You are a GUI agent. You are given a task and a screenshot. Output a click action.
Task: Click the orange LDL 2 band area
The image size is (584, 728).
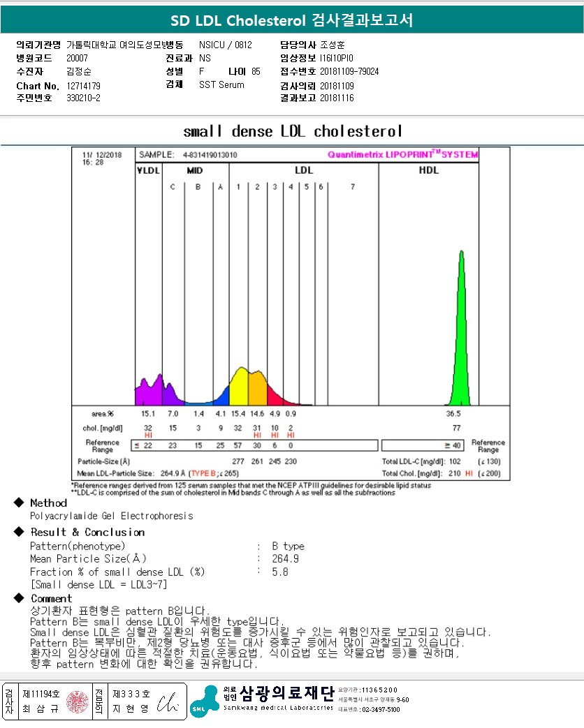pyautogui.click(x=257, y=387)
